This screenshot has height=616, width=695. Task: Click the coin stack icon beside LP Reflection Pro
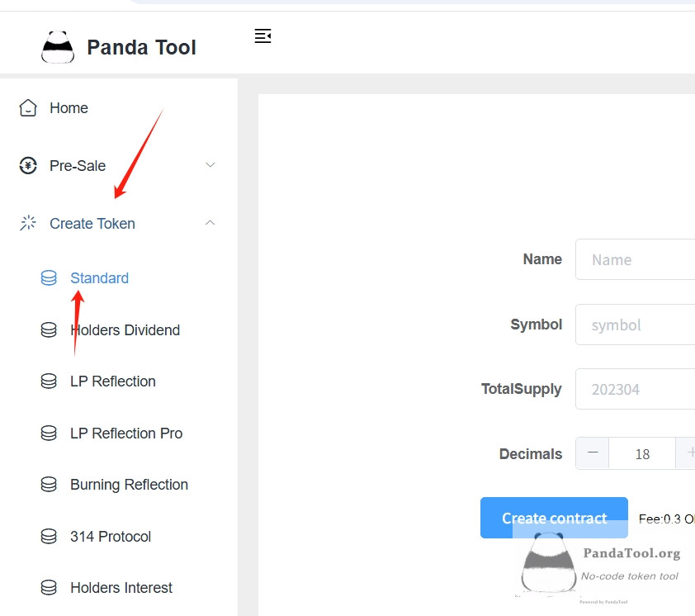pyautogui.click(x=49, y=434)
